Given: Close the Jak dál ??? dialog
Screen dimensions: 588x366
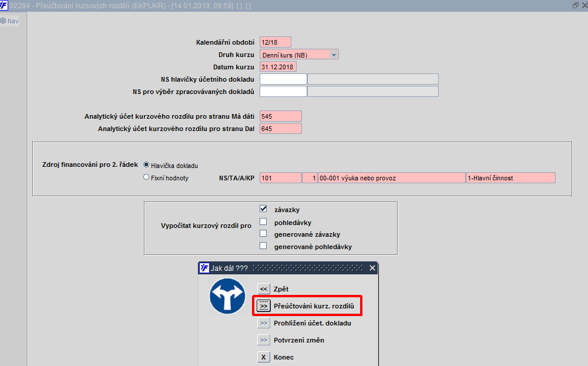Looking at the screenshot, I should point(372,268).
